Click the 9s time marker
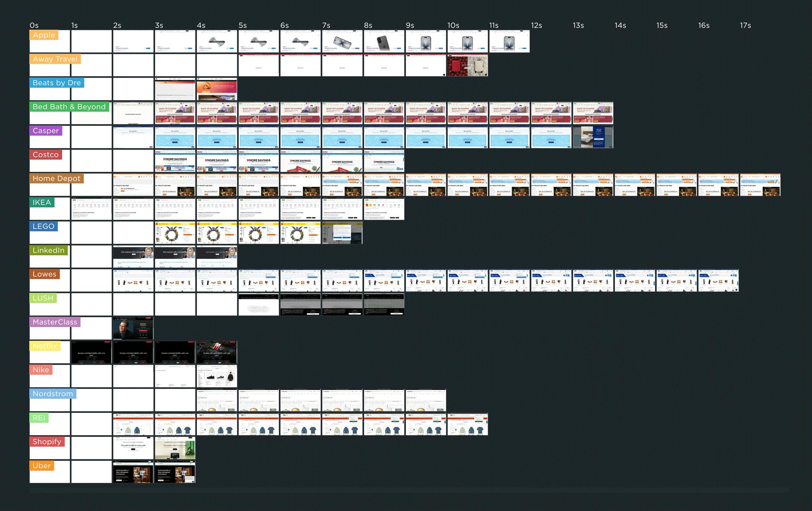The height and width of the screenshot is (511, 812). pyautogui.click(x=410, y=25)
